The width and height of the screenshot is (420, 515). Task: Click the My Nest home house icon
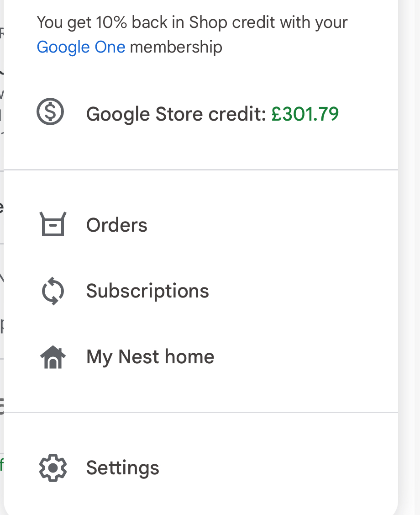[x=53, y=357]
